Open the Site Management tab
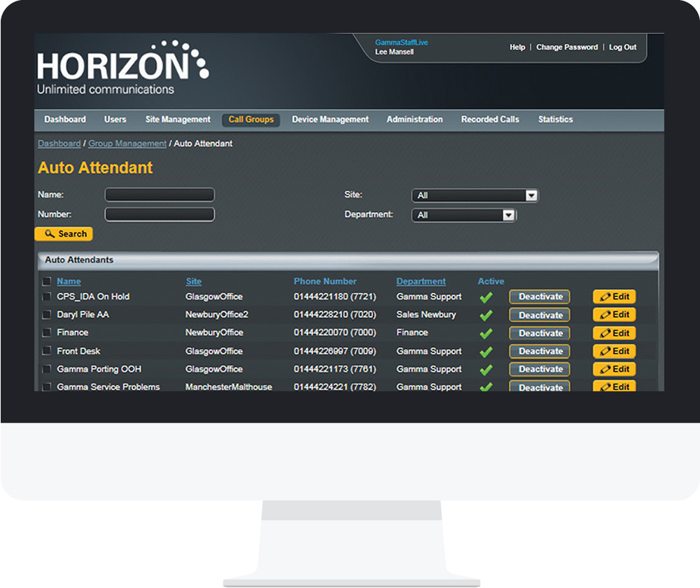The width and height of the screenshot is (700, 588). [178, 119]
